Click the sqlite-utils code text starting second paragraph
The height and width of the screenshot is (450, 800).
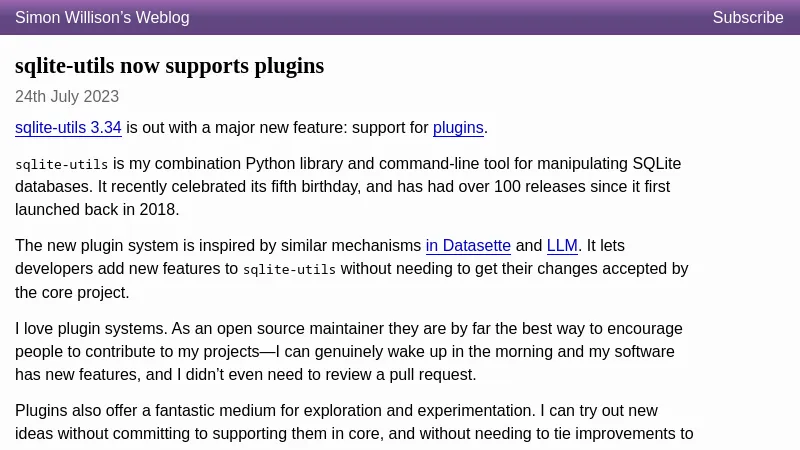coord(61,165)
